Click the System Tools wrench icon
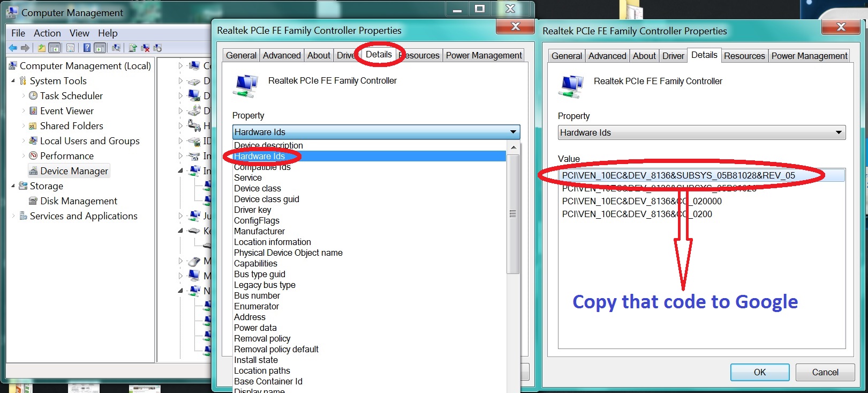868x393 pixels. click(23, 81)
